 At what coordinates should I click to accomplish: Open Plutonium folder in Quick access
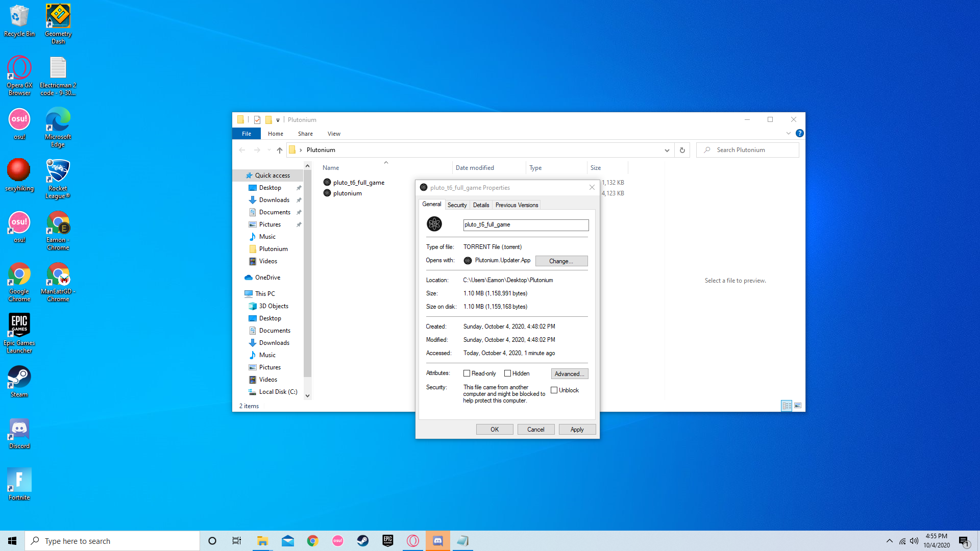[273, 249]
